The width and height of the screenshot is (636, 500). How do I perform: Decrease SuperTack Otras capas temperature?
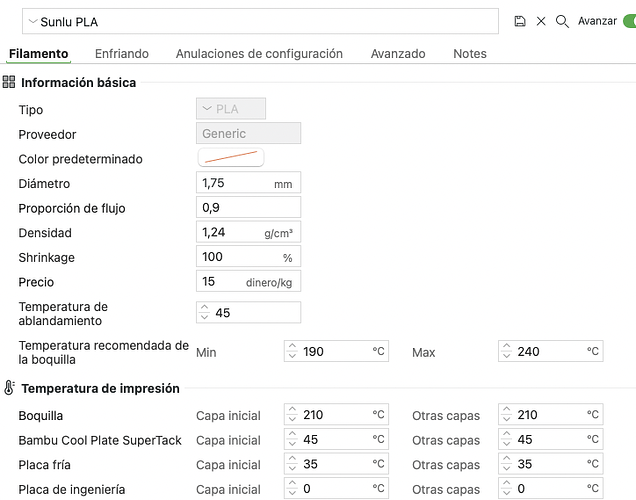point(507,444)
